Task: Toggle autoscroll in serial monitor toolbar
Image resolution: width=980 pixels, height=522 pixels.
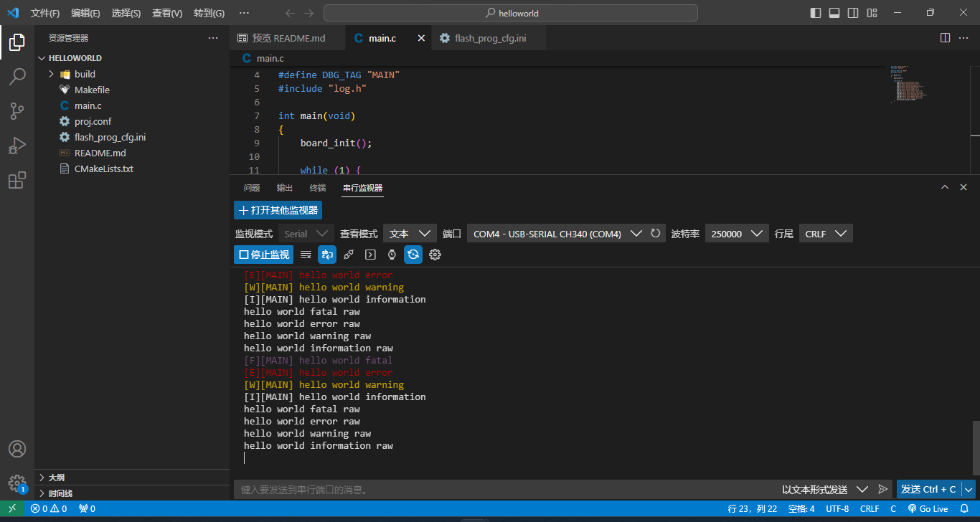Action: pyautogui.click(x=327, y=255)
